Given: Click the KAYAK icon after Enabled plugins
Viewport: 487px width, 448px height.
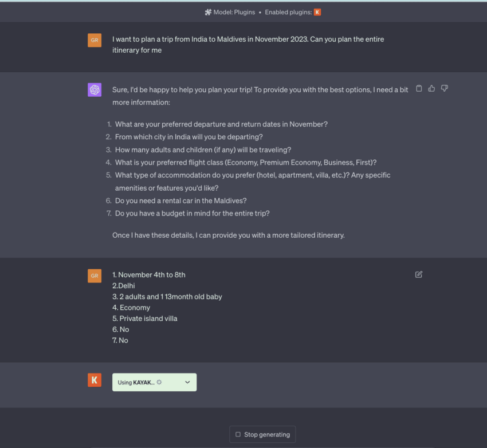Looking at the screenshot, I should point(317,12).
